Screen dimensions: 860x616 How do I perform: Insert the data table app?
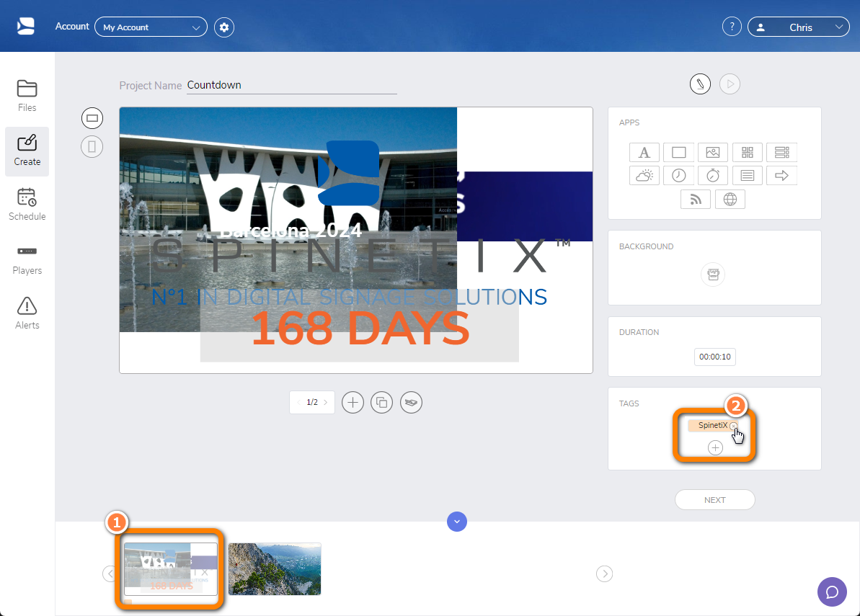click(x=781, y=152)
